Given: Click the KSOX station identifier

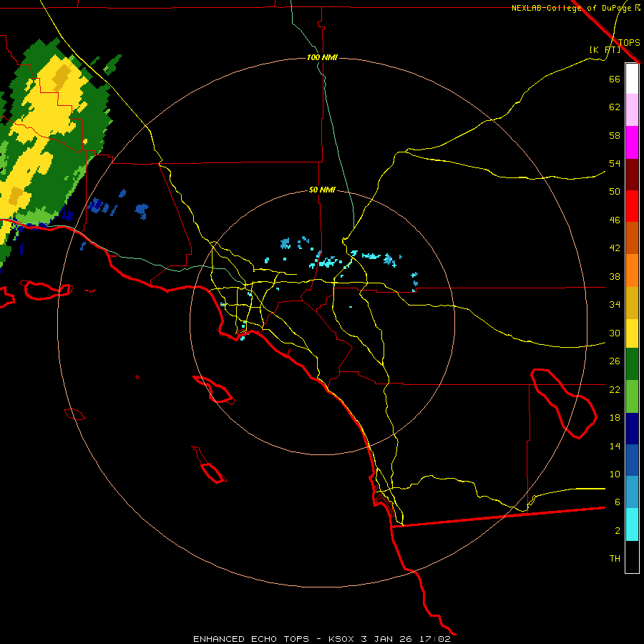Looking at the screenshot, I should click(341, 639).
